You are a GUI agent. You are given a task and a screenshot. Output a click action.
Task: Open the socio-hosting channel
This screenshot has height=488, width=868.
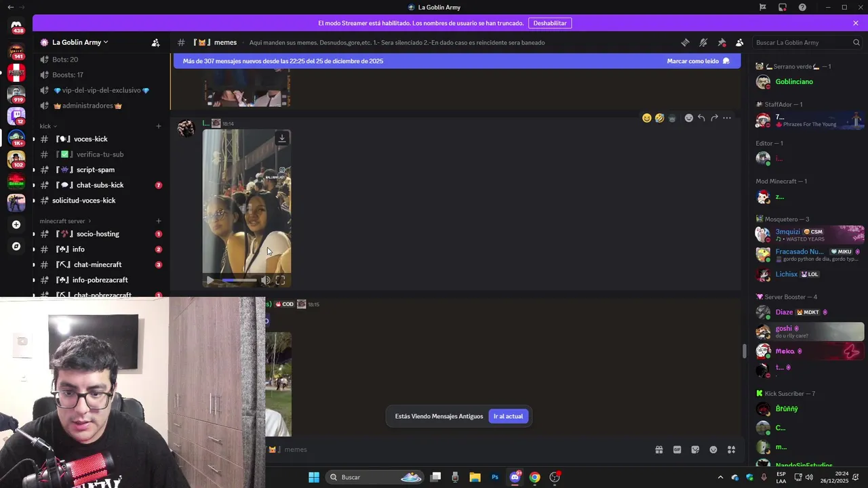[x=100, y=234]
